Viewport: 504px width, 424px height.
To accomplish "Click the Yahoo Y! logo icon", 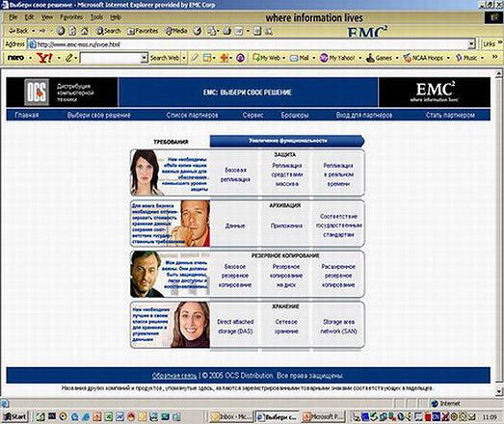I will tap(45, 58).
